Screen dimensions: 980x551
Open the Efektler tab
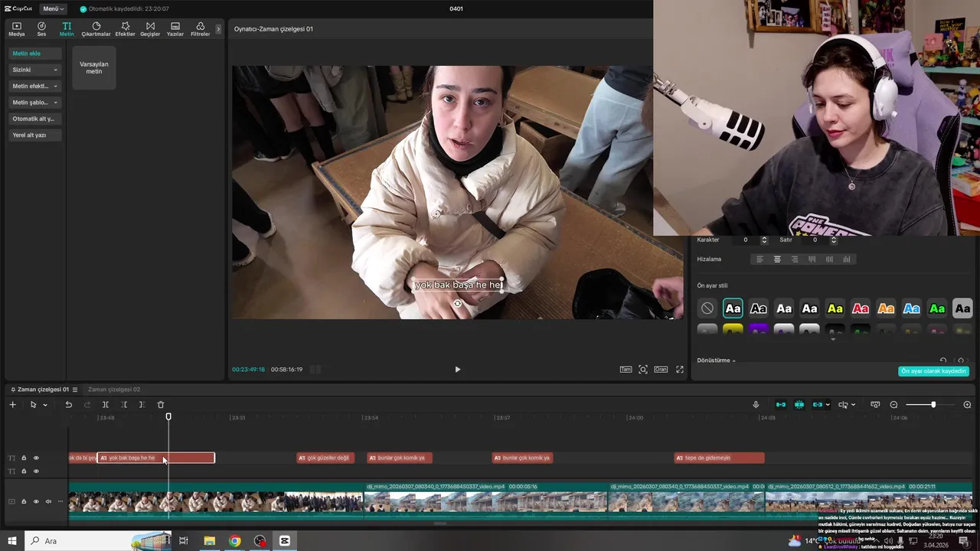(x=125, y=29)
